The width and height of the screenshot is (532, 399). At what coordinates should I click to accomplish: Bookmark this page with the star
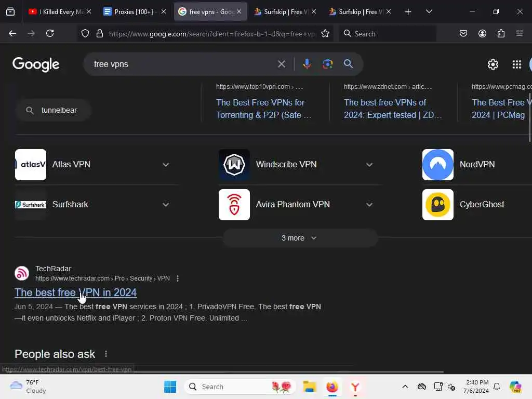[325, 33]
